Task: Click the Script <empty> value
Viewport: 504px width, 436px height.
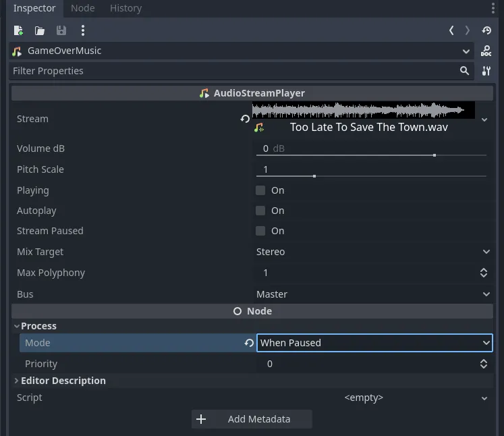Action: [x=364, y=398]
